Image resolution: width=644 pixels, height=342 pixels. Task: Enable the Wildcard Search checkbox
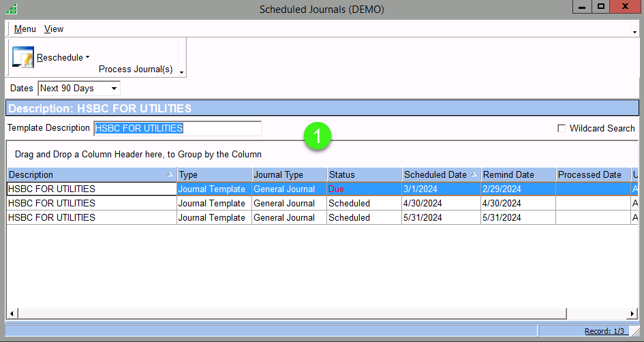tap(562, 128)
